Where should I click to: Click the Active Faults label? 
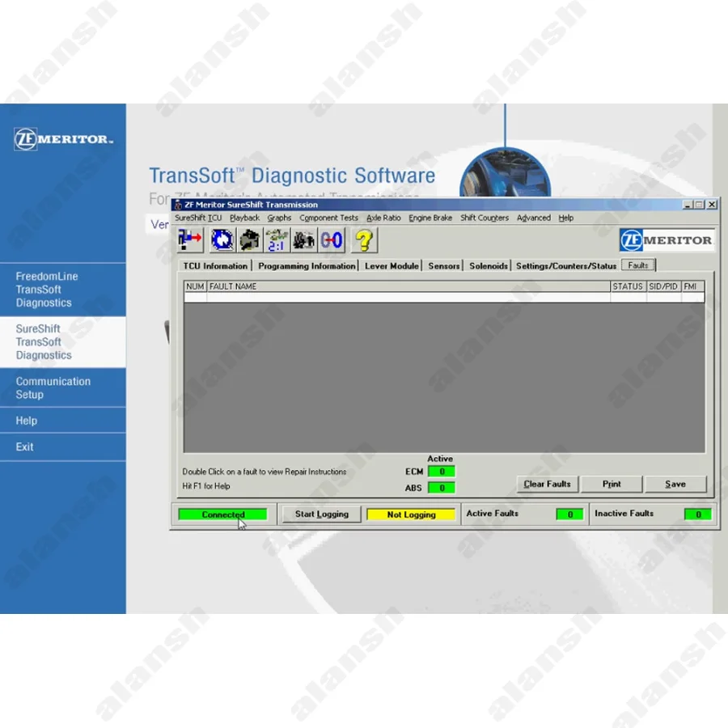(492, 514)
